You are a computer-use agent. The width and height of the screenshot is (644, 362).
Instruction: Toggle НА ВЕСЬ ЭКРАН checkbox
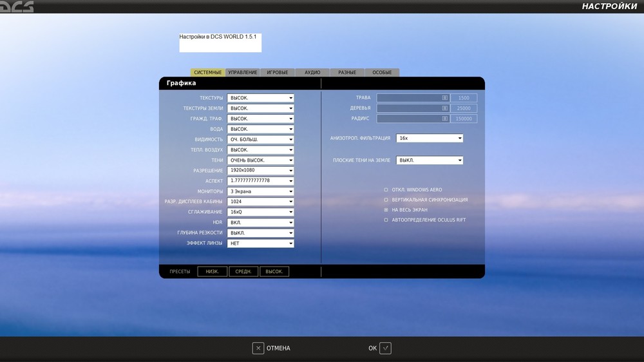[x=386, y=210]
